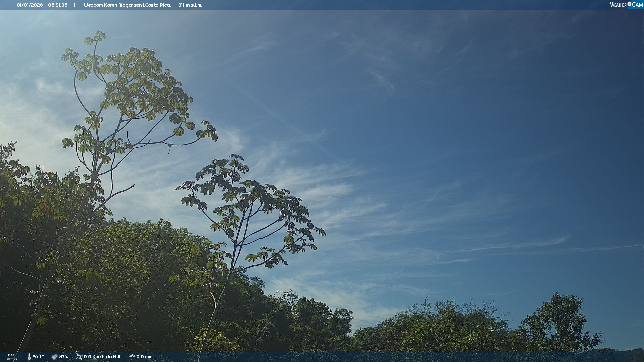Click the vertical separator in header bar
This screenshot has width=644, height=362.
[75, 5]
